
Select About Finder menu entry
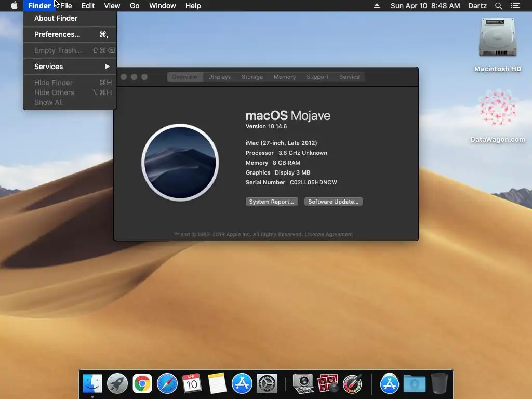click(x=70, y=18)
